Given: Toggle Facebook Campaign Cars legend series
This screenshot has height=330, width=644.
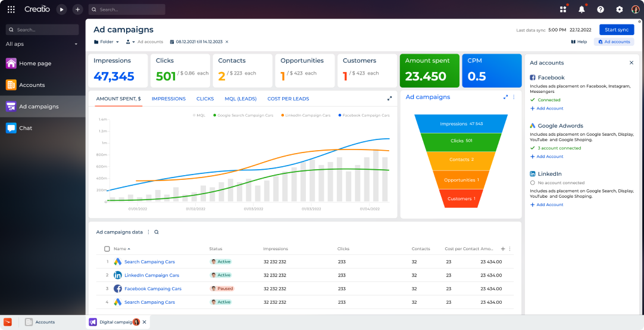Looking at the screenshot, I should coord(364,116).
